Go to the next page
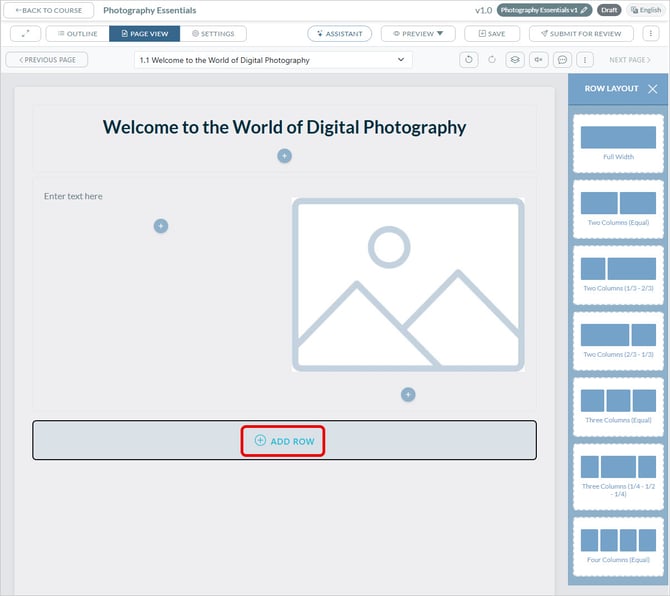This screenshot has height=596, width=670. pos(630,60)
